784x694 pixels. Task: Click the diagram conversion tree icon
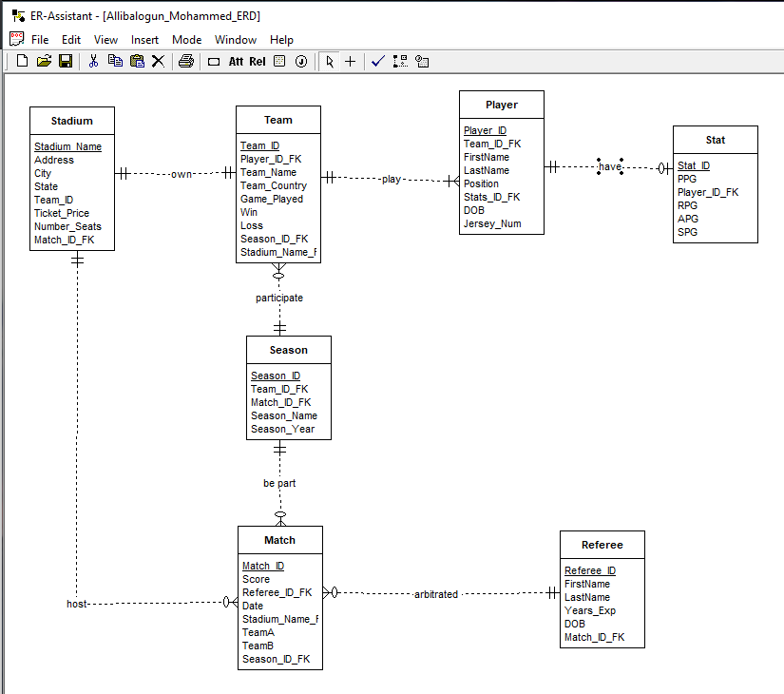tap(400, 61)
